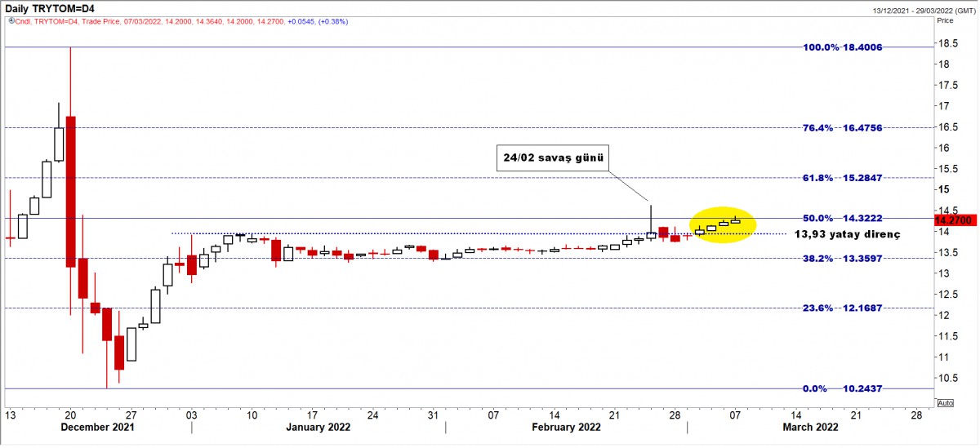Select the '24/02 savaş günü' annotation box

(554, 158)
